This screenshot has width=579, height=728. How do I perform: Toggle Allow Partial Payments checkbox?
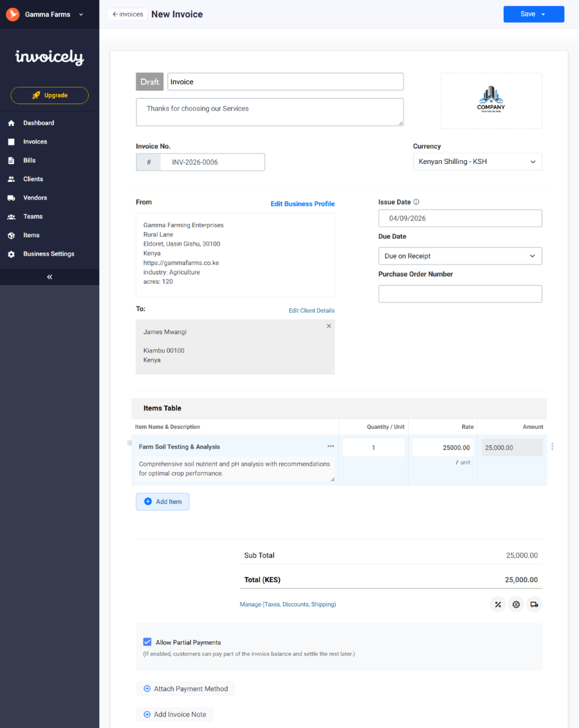[147, 642]
